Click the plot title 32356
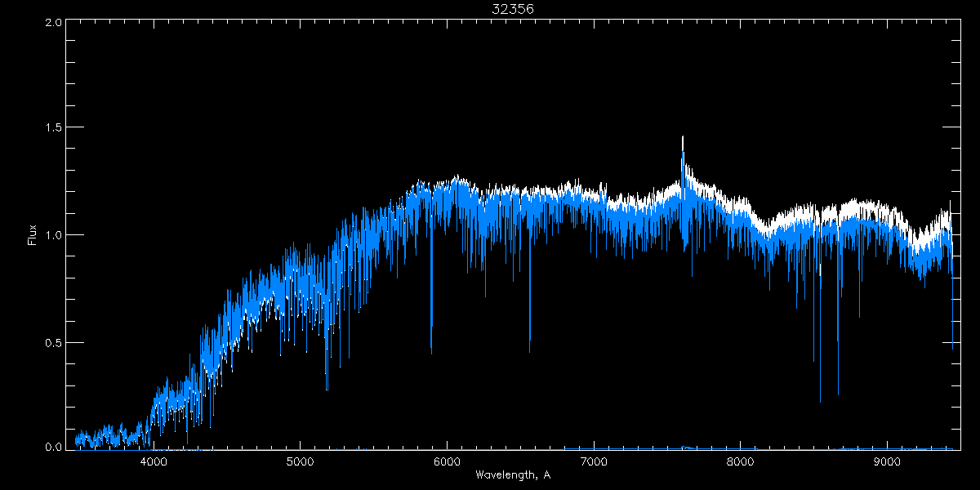 coord(513,9)
